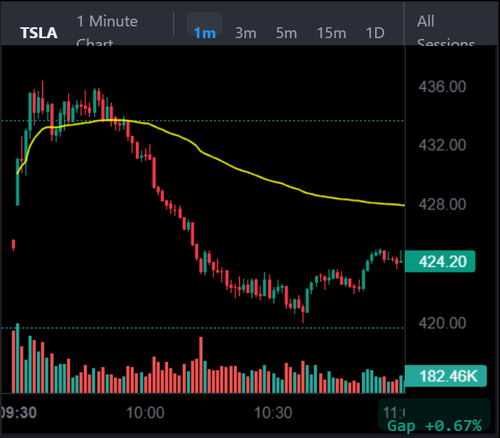The image size is (500, 438).
Task: Click the current price tag 424.20
Action: 440,261
